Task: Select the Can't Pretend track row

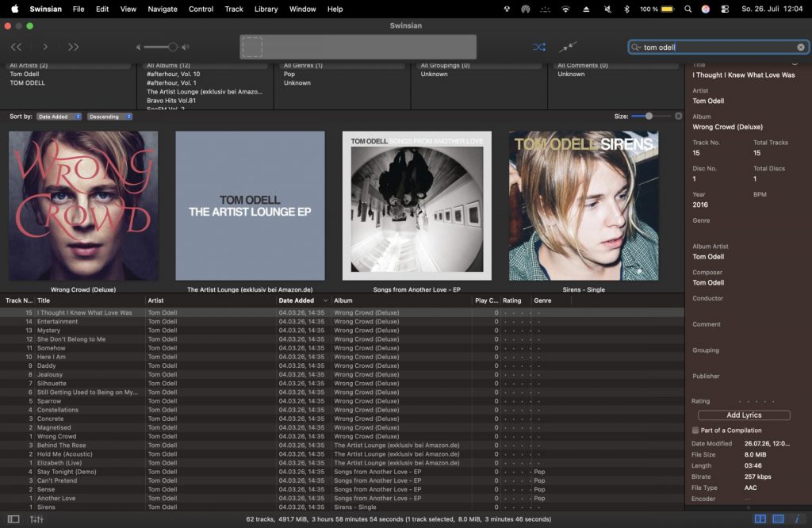Action: [342, 480]
